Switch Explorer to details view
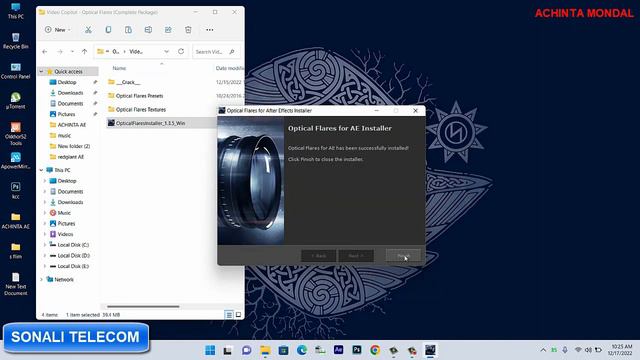The width and height of the screenshot is (640, 360). pyautogui.click(x=229, y=315)
